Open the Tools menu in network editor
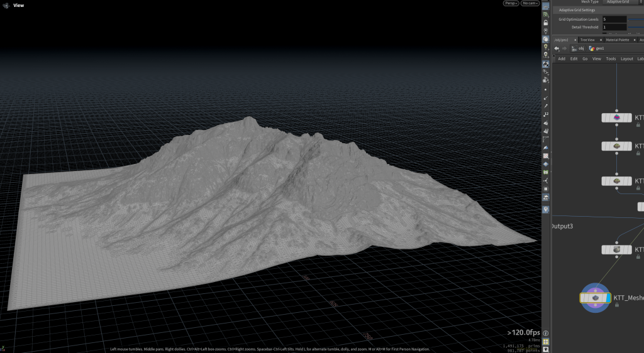The width and height of the screenshot is (644, 353). tap(611, 58)
